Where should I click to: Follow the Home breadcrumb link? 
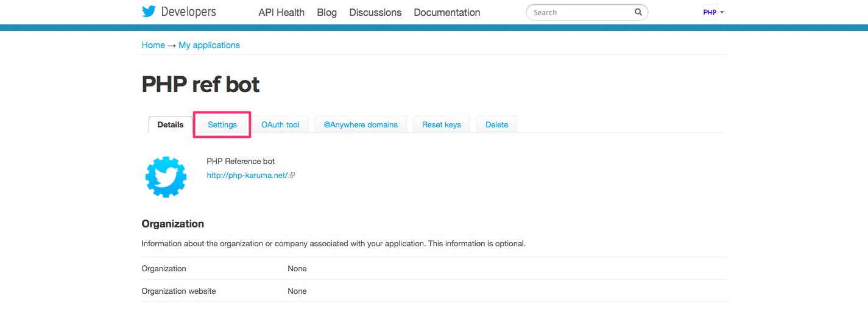coord(153,45)
